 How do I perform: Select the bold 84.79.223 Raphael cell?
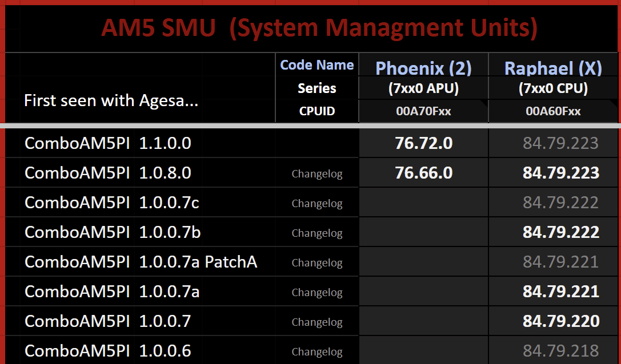tap(553, 173)
